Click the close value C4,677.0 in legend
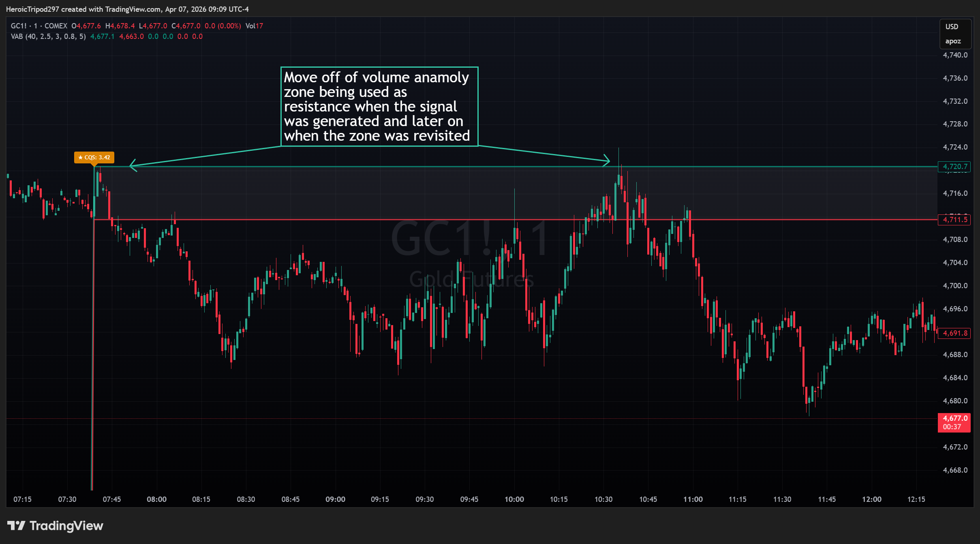 coord(186,26)
